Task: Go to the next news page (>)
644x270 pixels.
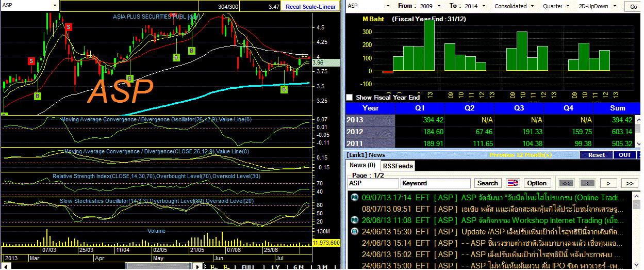Action: click(x=608, y=183)
